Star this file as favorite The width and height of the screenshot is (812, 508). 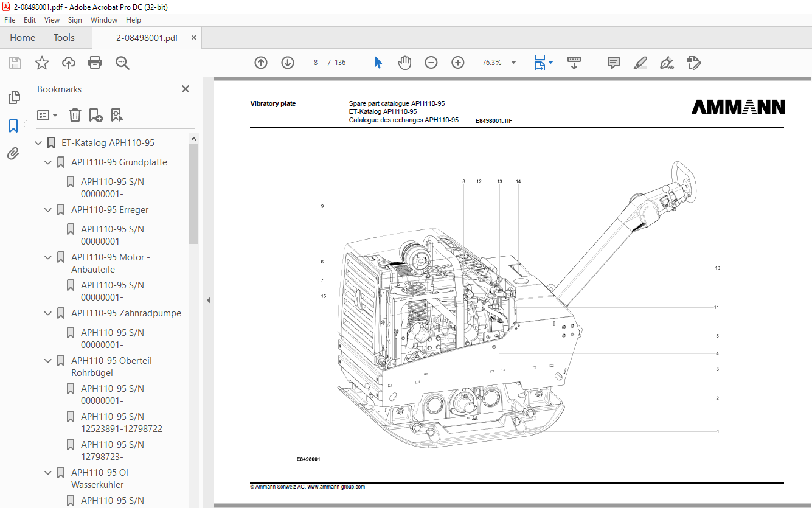click(x=42, y=63)
